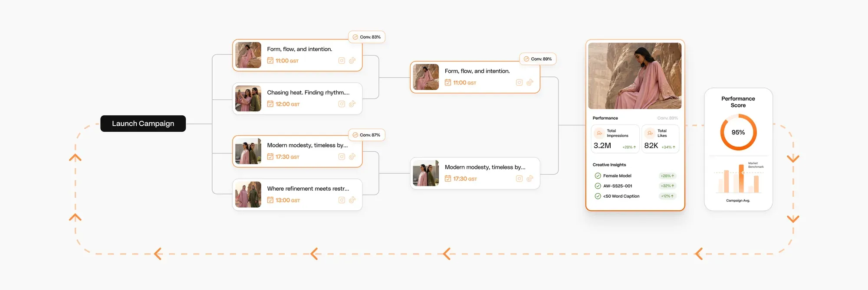Expand the Conv. 83% badge

coord(366,37)
